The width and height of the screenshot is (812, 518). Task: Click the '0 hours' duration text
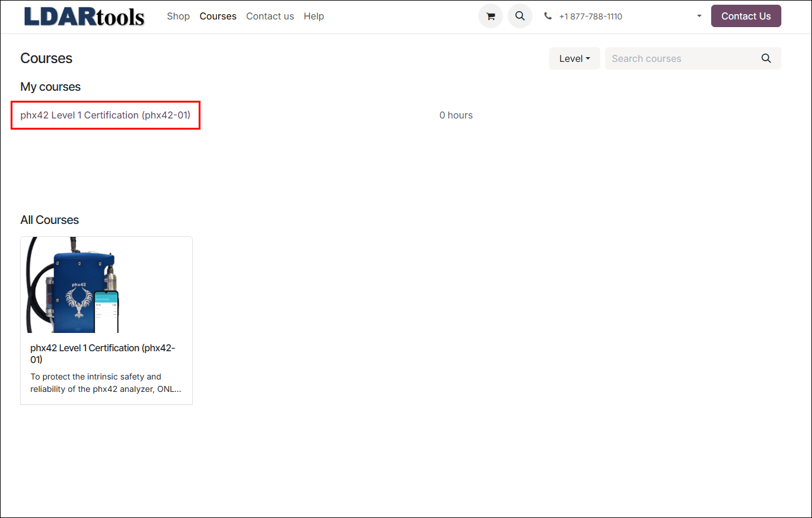(456, 116)
